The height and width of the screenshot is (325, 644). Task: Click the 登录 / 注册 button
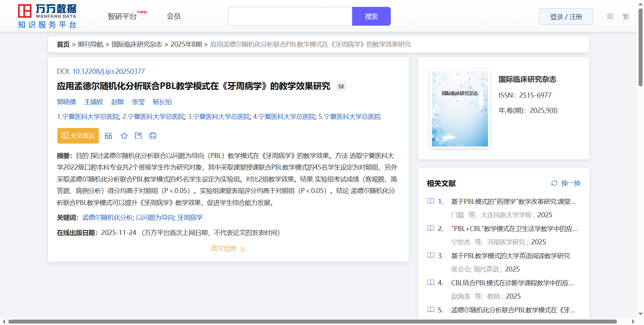pyautogui.click(x=566, y=17)
